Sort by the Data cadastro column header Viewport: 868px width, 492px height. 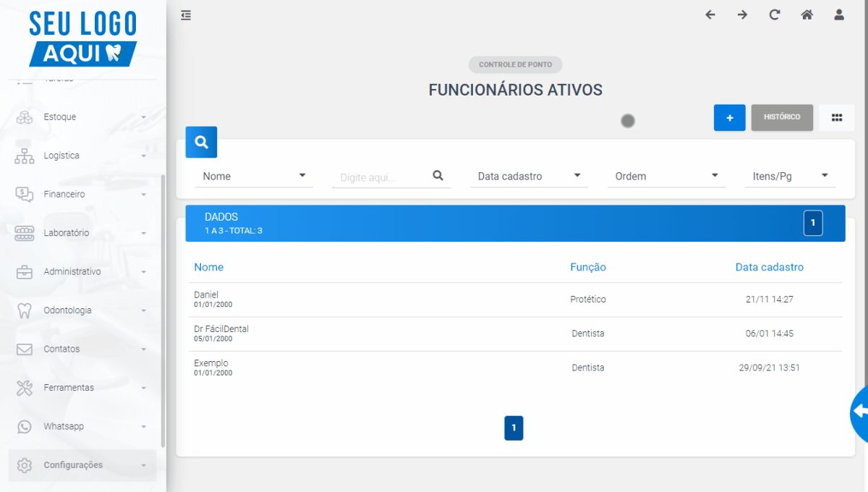point(770,267)
